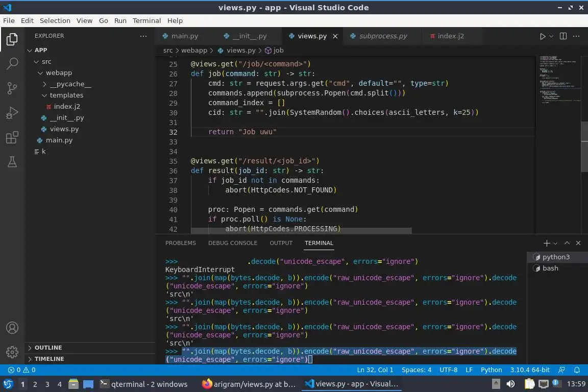The image size is (588, 392).
Task: Open the Selection menu
Action: point(55,20)
